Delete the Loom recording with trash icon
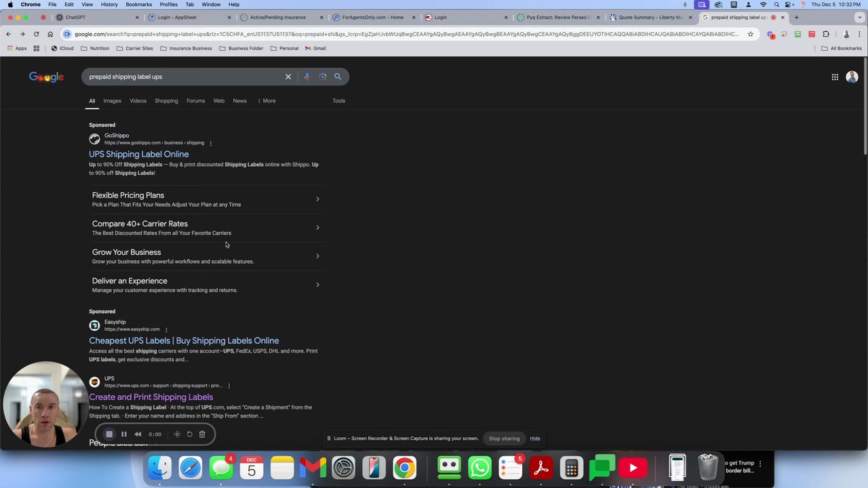This screenshot has height=488, width=868. (202, 434)
